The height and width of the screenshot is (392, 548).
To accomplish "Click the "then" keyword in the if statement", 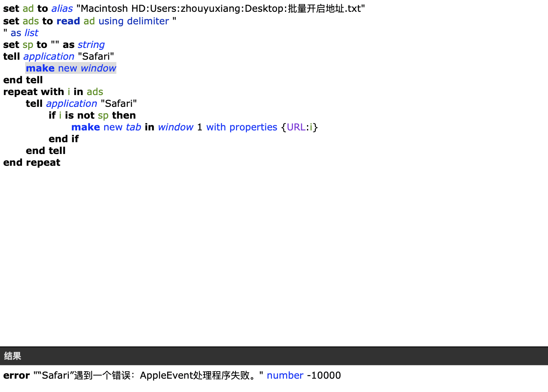I will (124, 115).
